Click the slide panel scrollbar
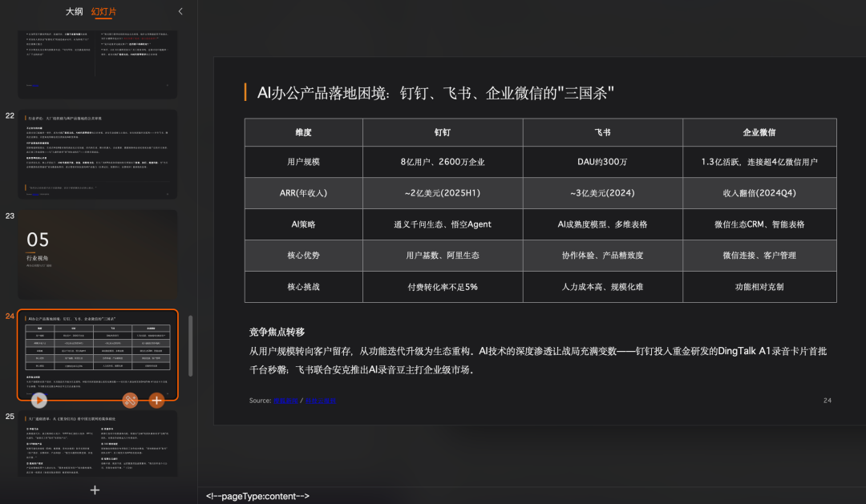The image size is (866, 504). point(191,346)
